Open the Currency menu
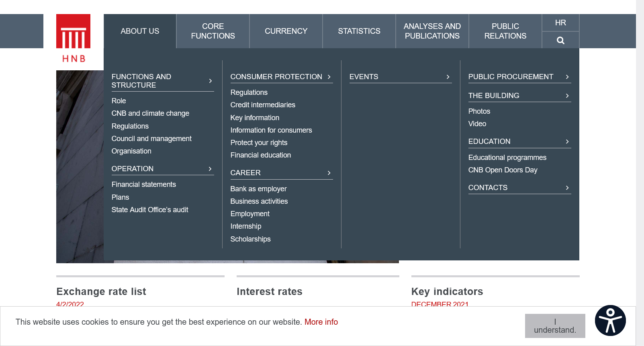 [286, 31]
